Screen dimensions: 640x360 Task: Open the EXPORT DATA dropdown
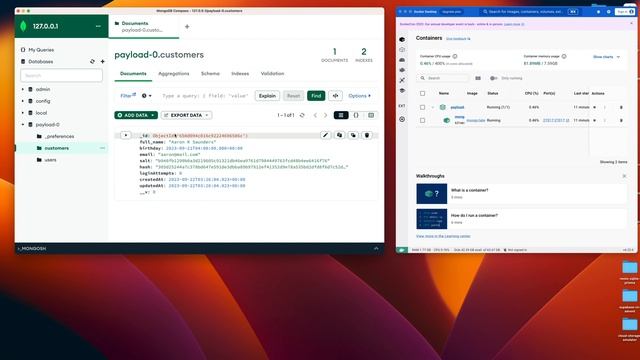[x=187, y=115]
